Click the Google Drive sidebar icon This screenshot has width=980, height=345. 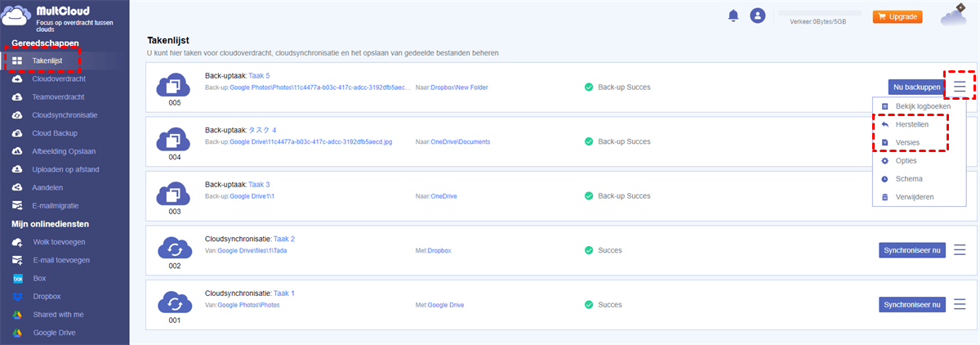pyautogui.click(x=17, y=333)
